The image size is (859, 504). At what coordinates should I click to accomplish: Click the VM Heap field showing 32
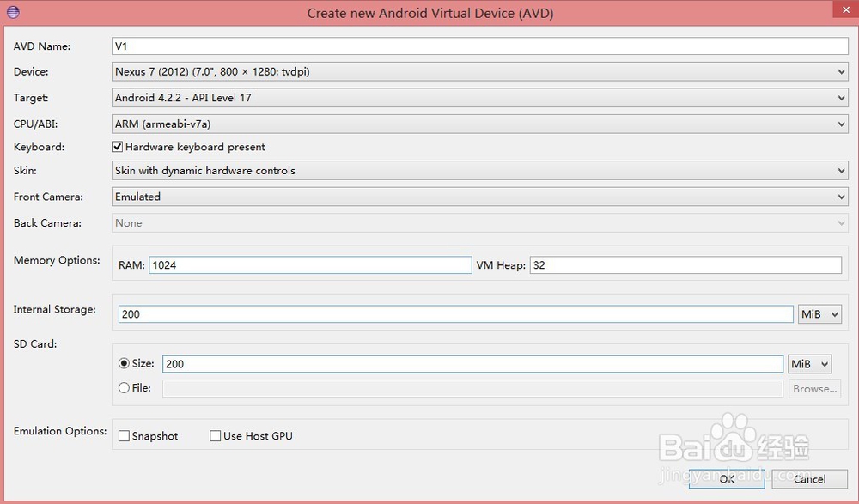(x=685, y=265)
